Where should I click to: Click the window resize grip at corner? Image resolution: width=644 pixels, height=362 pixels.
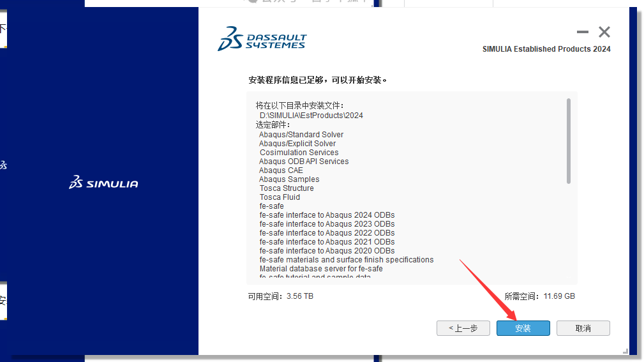click(625, 351)
